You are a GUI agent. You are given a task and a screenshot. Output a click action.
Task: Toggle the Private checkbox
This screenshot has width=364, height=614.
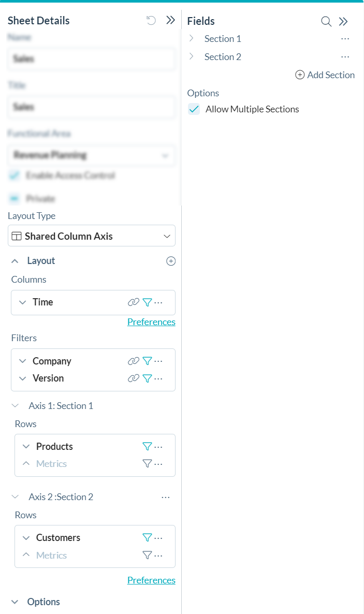pyautogui.click(x=14, y=198)
